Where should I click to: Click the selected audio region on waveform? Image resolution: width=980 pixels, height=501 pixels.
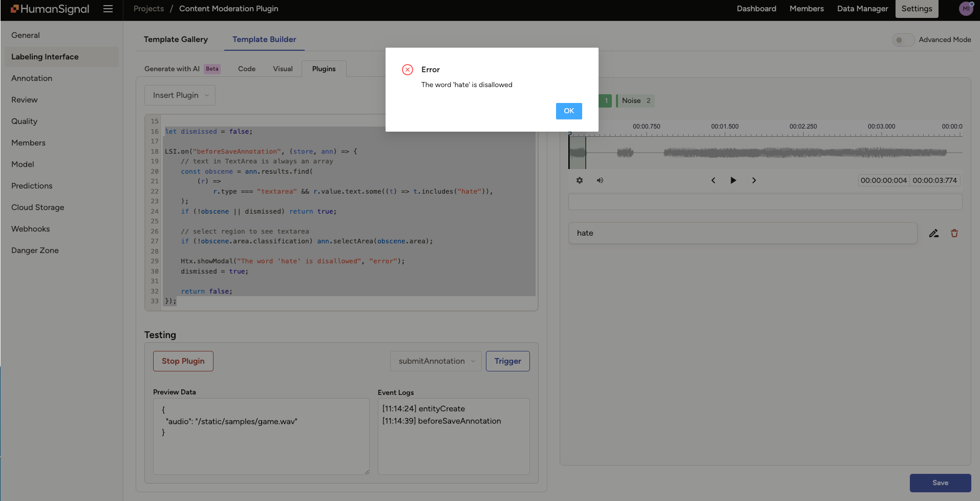[x=577, y=152]
